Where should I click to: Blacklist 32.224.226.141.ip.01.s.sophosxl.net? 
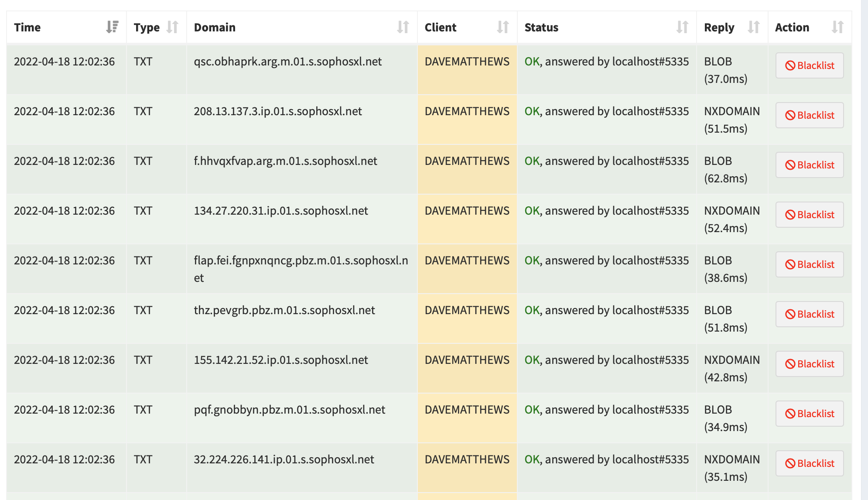(810, 463)
